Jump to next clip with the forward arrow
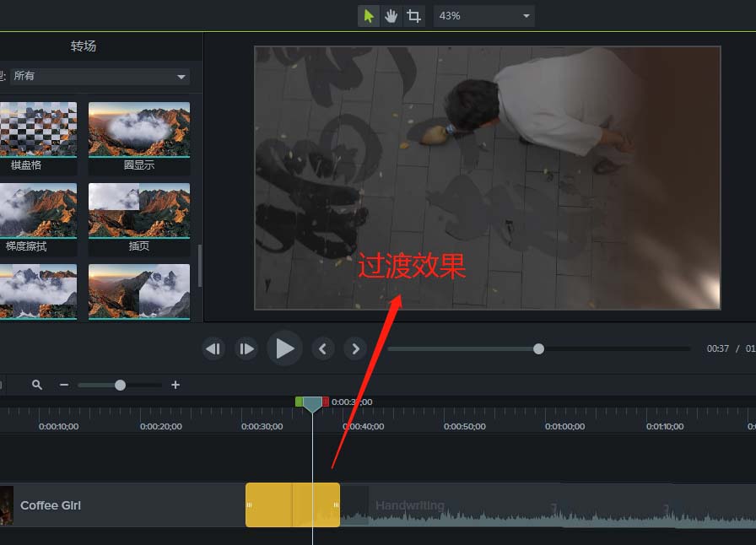 click(354, 348)
